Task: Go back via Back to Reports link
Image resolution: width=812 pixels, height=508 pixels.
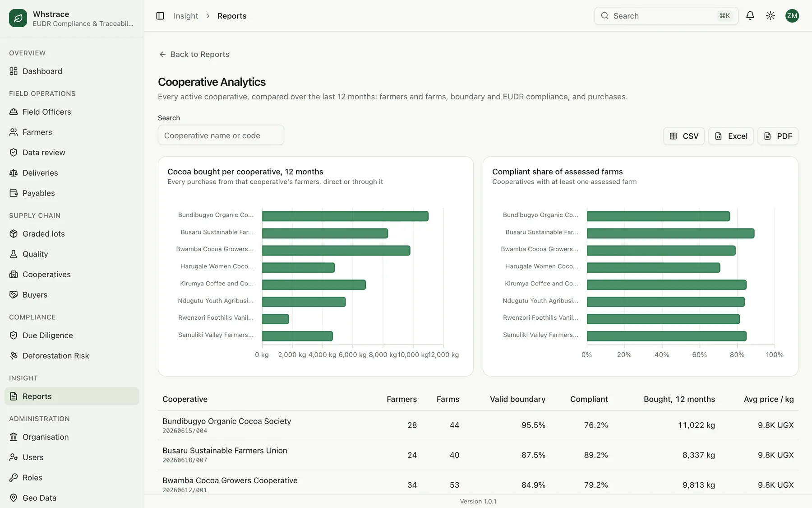Action: [x=194, y=54]
